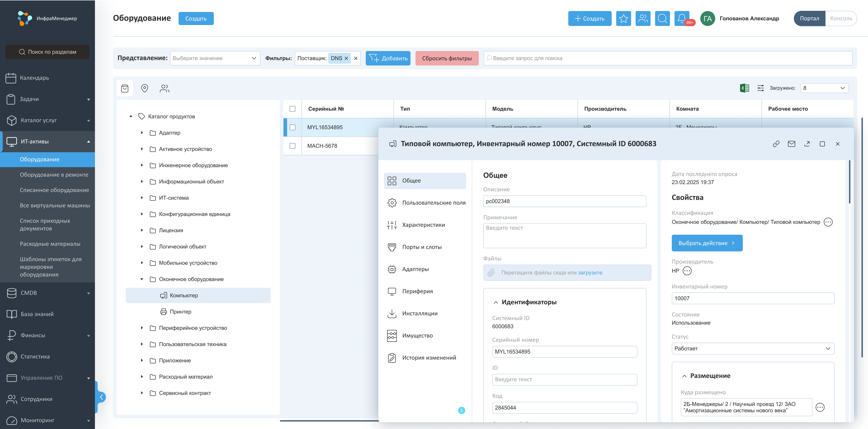Open the column settings sliders icon
The image size is (868, 429).
(x=760, y=88)
